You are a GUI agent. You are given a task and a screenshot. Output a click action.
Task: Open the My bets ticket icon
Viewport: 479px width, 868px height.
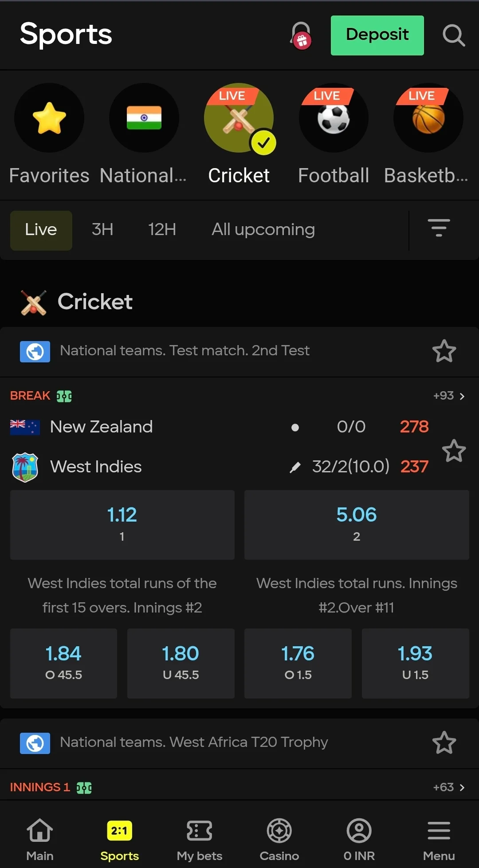click(x=199, y=838)
